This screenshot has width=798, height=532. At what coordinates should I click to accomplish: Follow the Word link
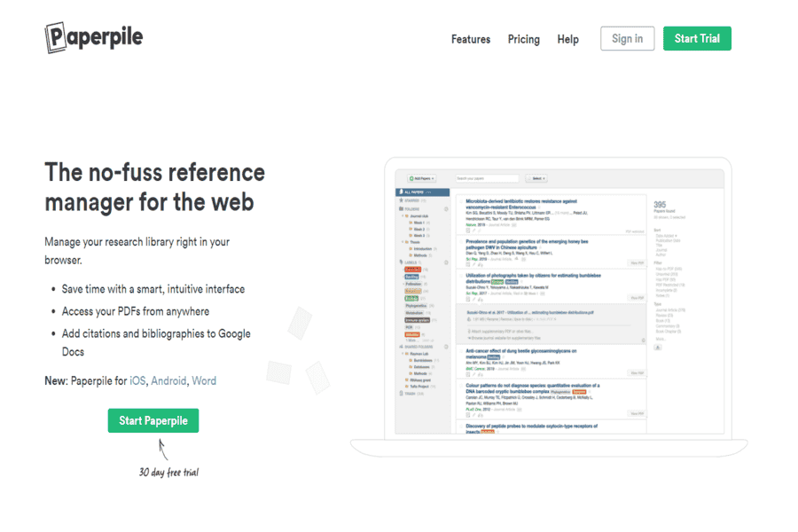point(204,380)
